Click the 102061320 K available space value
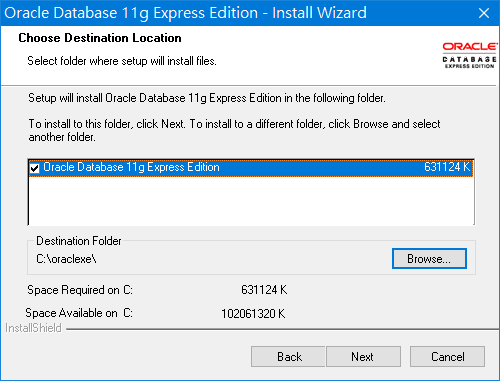This screenshot has height=381, width=500. pos(253,314)
